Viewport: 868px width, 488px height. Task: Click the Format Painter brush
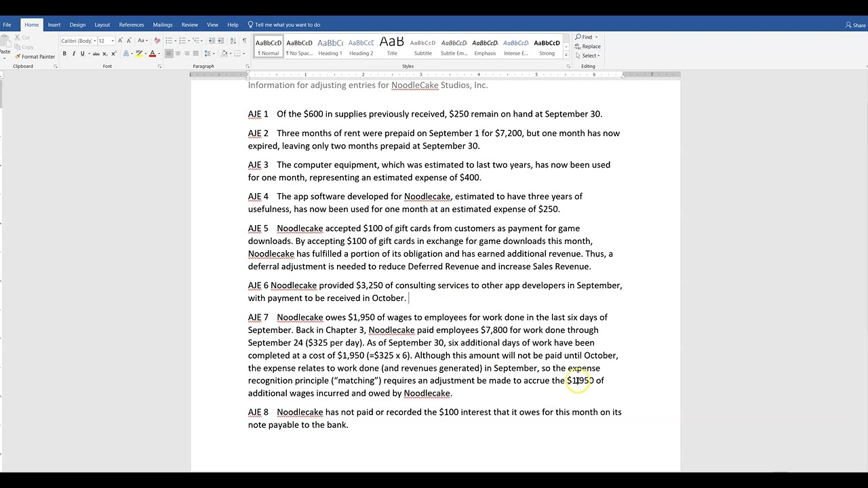click(35, 56)
